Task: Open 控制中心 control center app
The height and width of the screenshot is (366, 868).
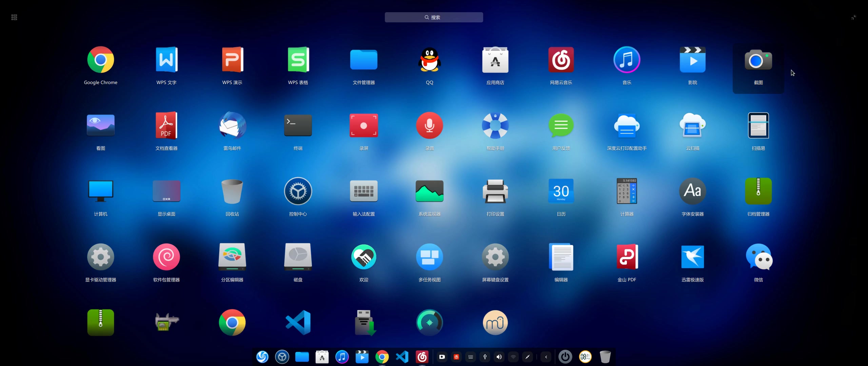Action: [298, 191]
